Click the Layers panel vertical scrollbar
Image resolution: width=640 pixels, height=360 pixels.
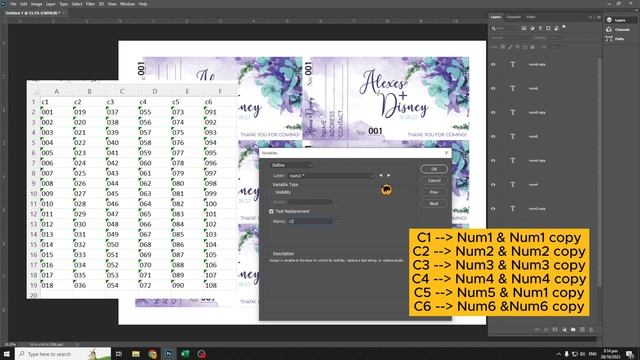[599, 171]
